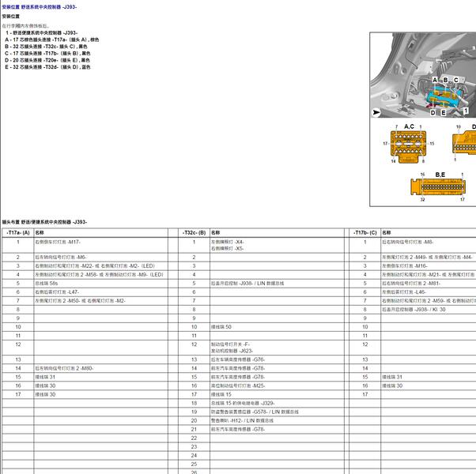Click terminal '15' cell in T32c row 17
The height and width of the screenshot is (474, 476).
[x=278, y=394]
